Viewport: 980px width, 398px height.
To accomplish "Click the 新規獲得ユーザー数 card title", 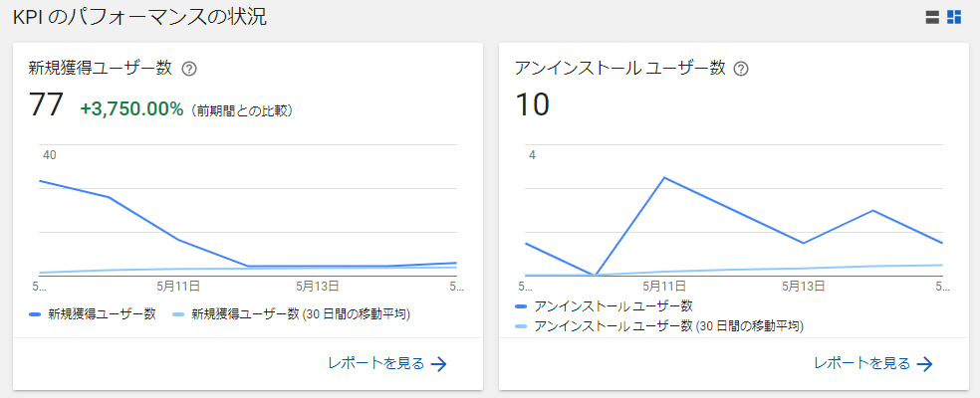I will pyautogui.click(x=101, y=69).
